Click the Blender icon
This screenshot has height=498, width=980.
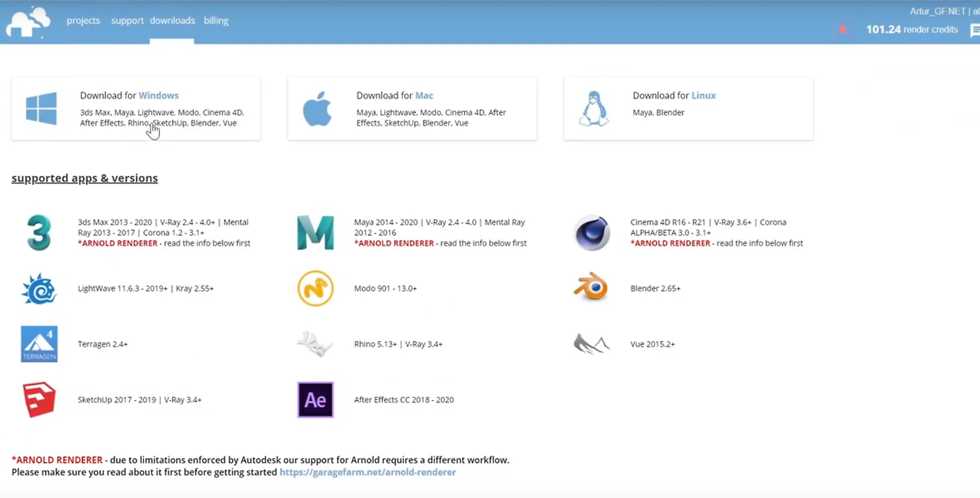click(x=590, y=288)
